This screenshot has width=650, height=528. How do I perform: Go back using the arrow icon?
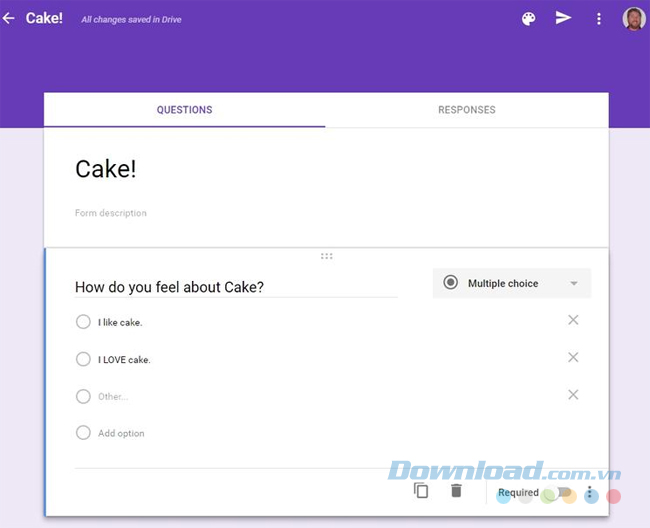9,18
